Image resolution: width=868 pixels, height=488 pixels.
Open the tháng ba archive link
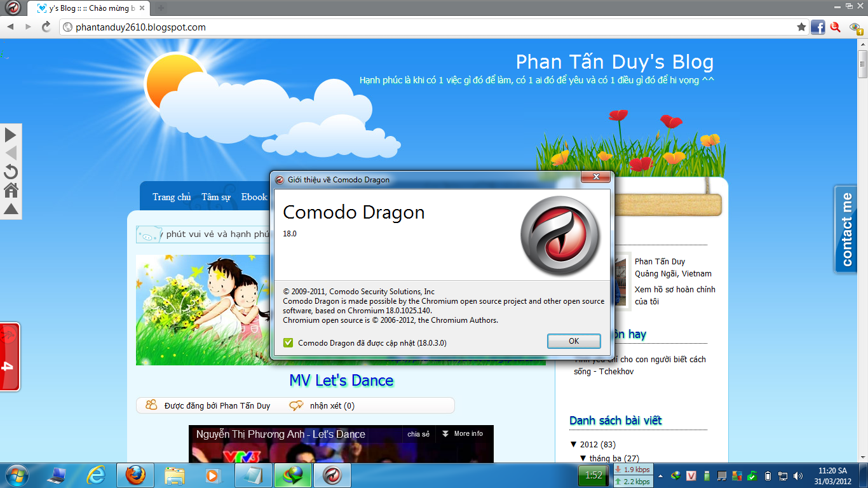[605, 458]
